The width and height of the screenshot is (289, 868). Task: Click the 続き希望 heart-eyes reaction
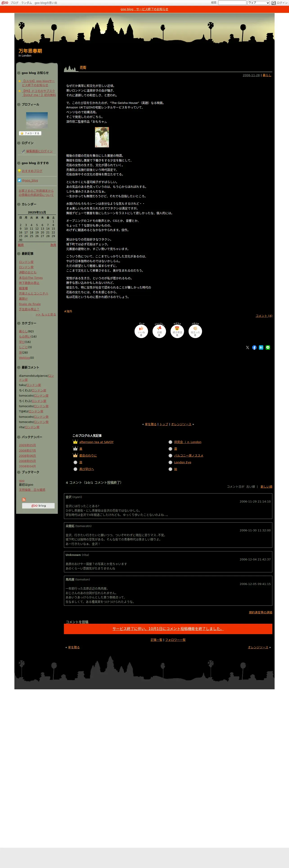click(177, 331)
